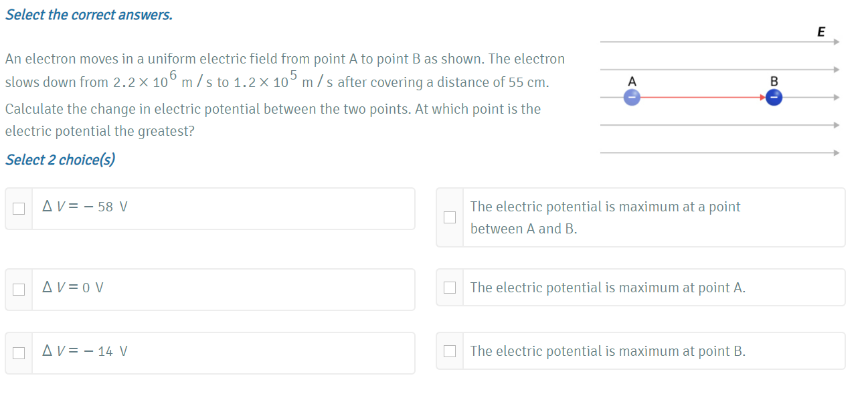Click the letter B label above the electron
Screen dimensions: 868x404
(774, 81)
